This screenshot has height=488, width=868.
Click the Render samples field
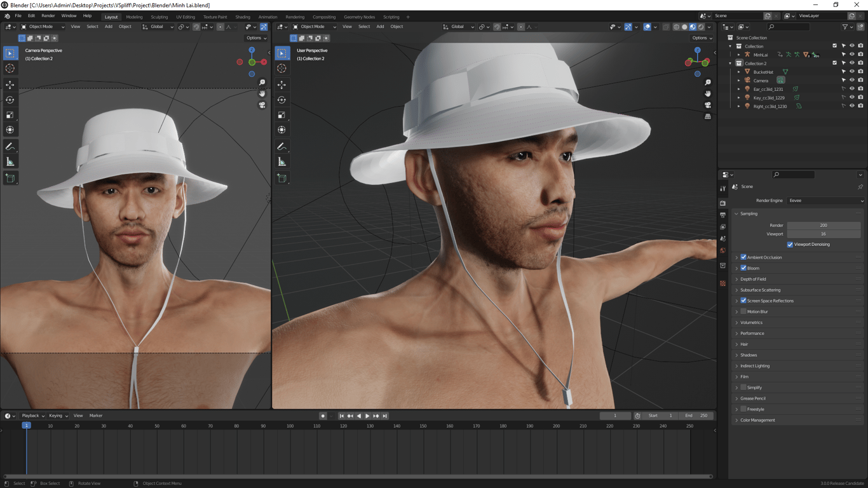tap(823, 226)
